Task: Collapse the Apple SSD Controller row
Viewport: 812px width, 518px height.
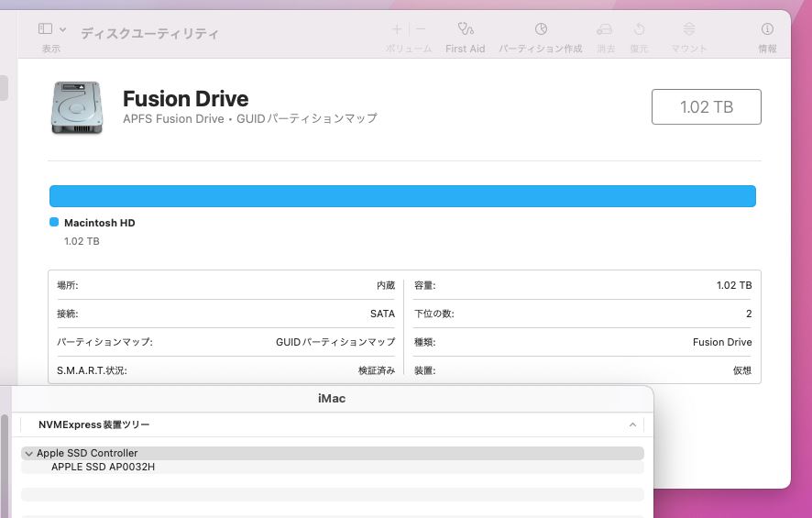Action: pyautogui.click(x=28, y=453)
